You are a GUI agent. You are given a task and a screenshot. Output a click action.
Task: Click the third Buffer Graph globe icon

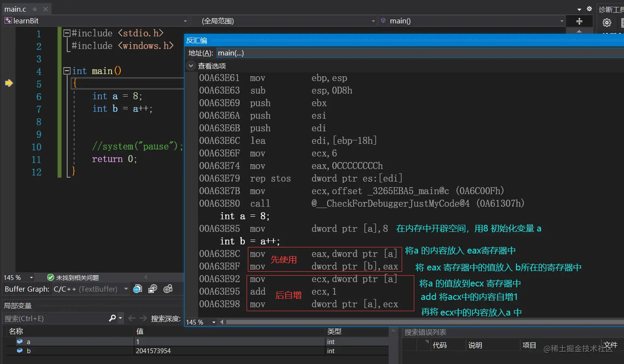(168, 289)
